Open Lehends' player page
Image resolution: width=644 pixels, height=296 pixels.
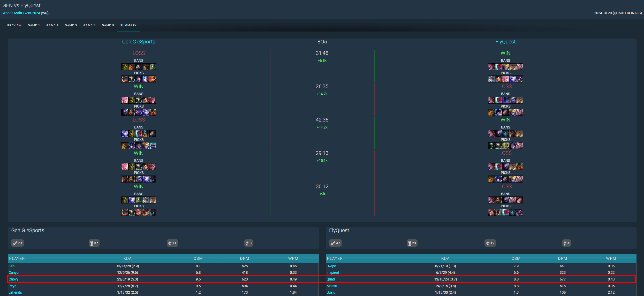coord(15,292)
